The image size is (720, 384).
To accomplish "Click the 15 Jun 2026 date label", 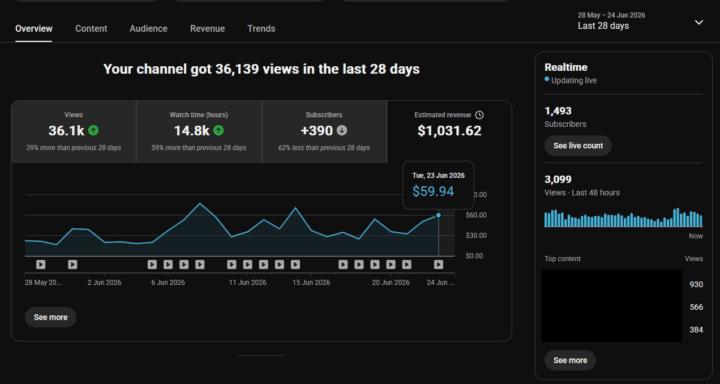I will pos(311,282).
